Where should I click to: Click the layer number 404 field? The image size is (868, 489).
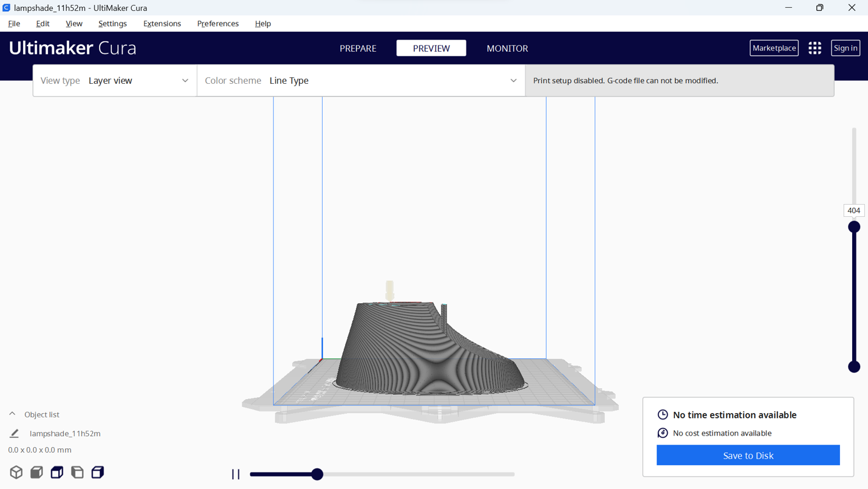click(853, 210)
